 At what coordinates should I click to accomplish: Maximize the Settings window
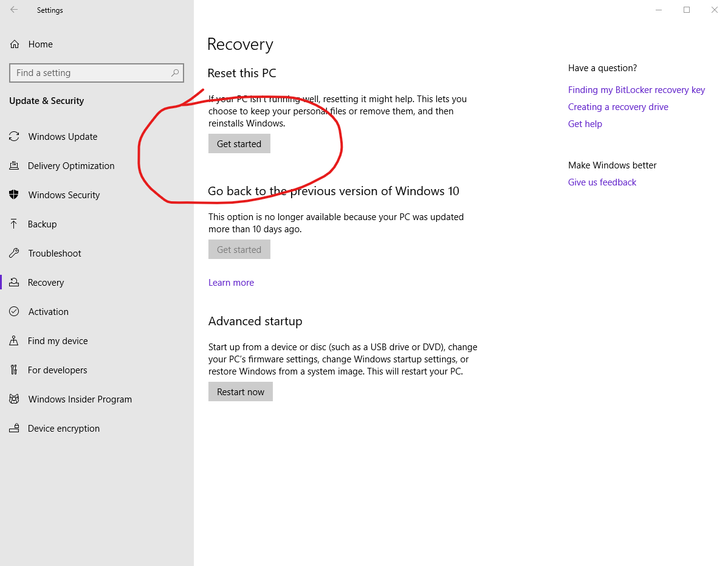click(x=687, y=10)
